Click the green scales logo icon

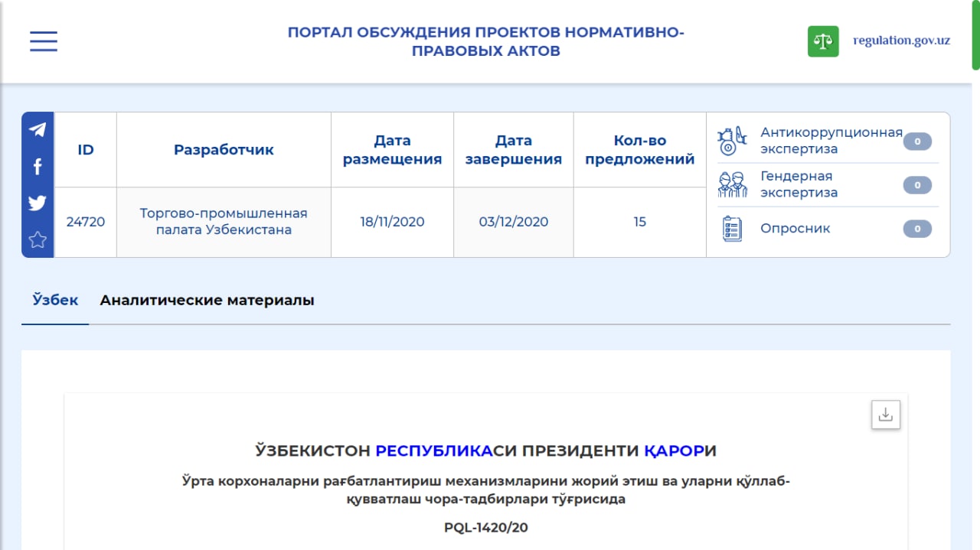click(x=823, y=41)
